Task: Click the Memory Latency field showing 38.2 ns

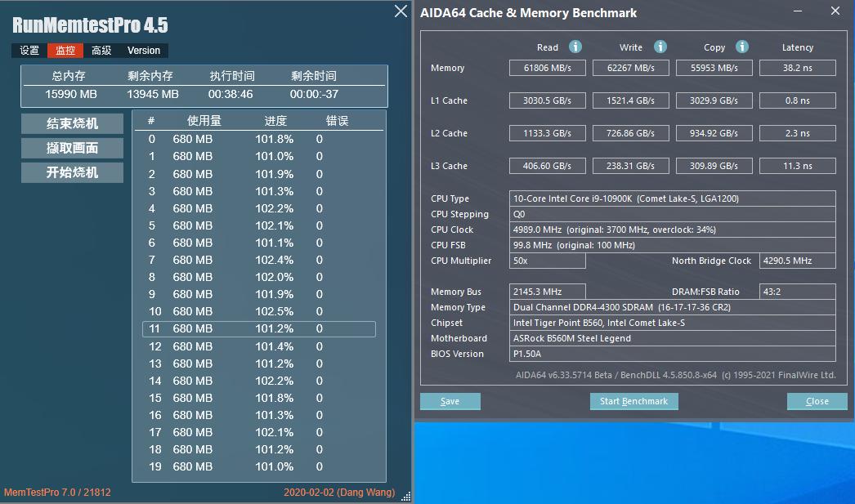Action: pyautogui.click(x=797, y=67)
